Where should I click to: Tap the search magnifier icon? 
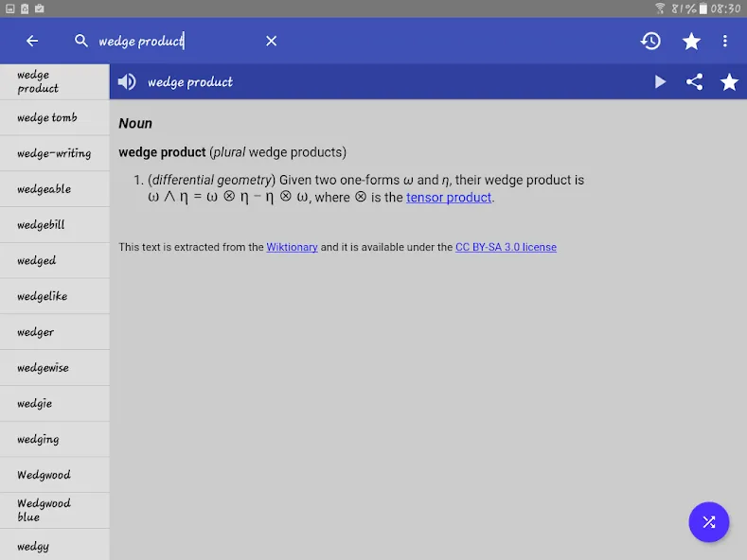click(81, 41)
